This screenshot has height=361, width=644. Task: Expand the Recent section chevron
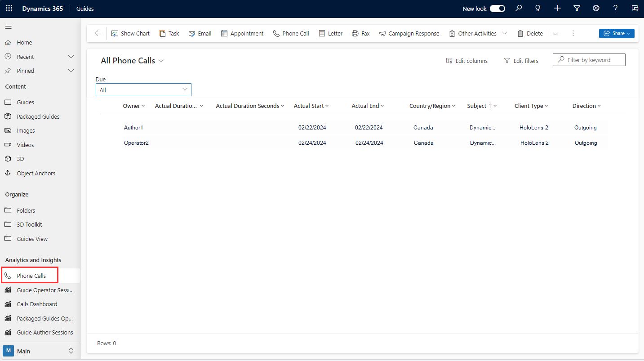(x=71, y=57)
